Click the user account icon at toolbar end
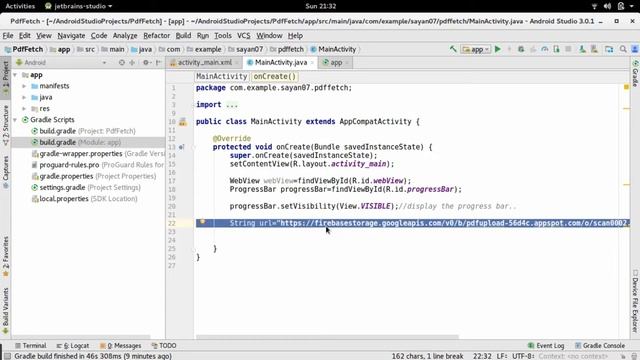The width and height of the screenshot is (640, 360). pyautogui.click(x=635, y=49)
